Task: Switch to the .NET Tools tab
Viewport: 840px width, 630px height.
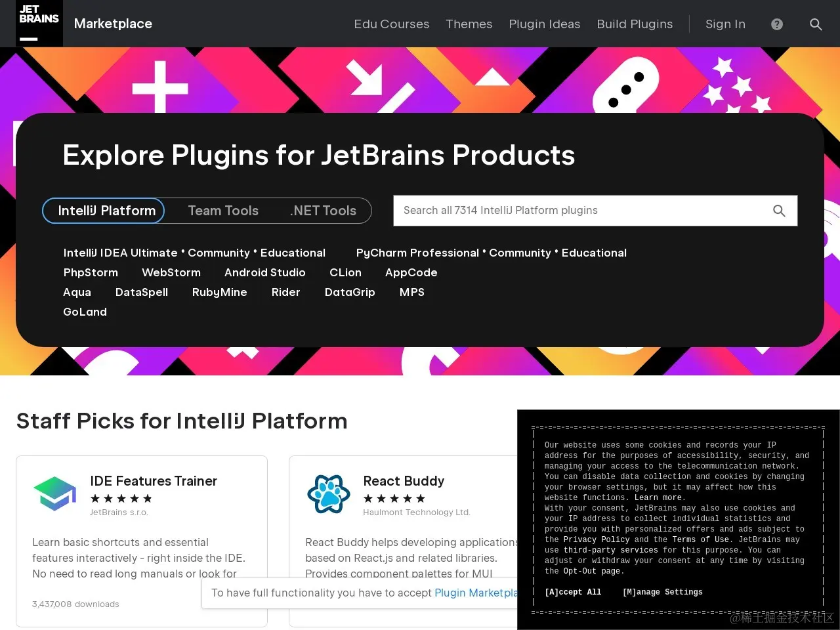Action: [323, 211]
